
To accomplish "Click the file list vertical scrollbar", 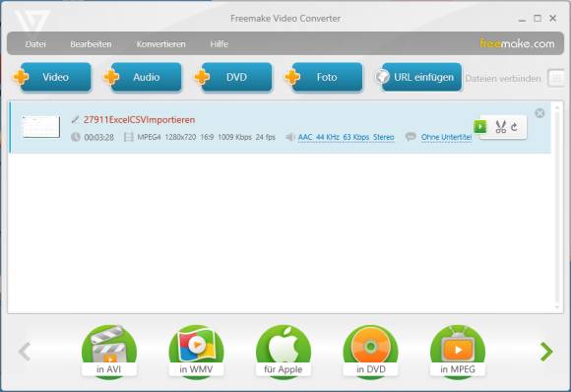I will coord(556,207).
